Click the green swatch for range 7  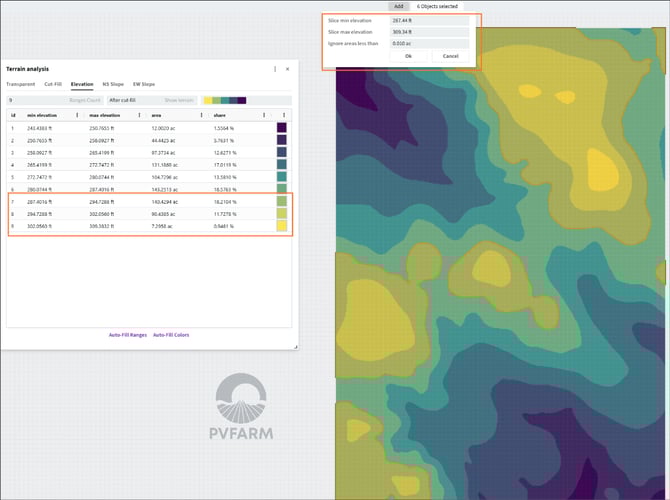click(282, 201)
